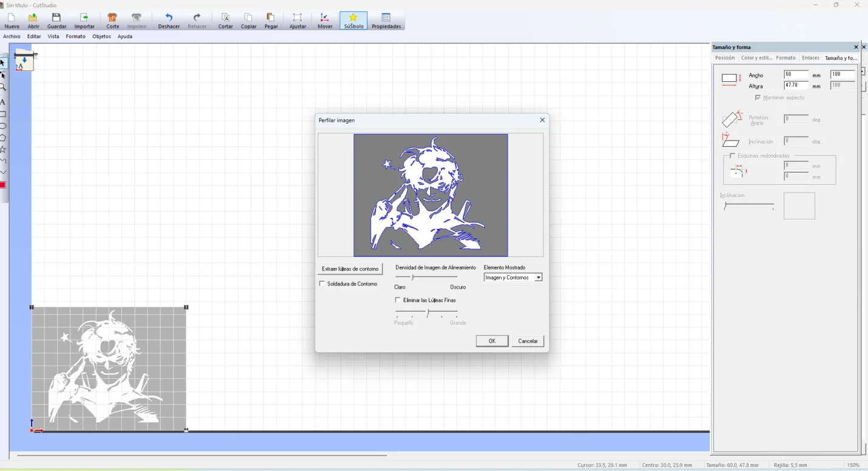The image size is (868, 471).
Task: Paste with the Pegar icon
Action: [x=271, y=21]
